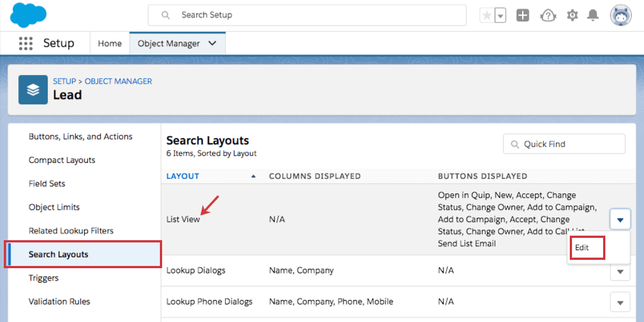
Task: Click the SETUP breadcrumb link
Action: click(64, 81)
